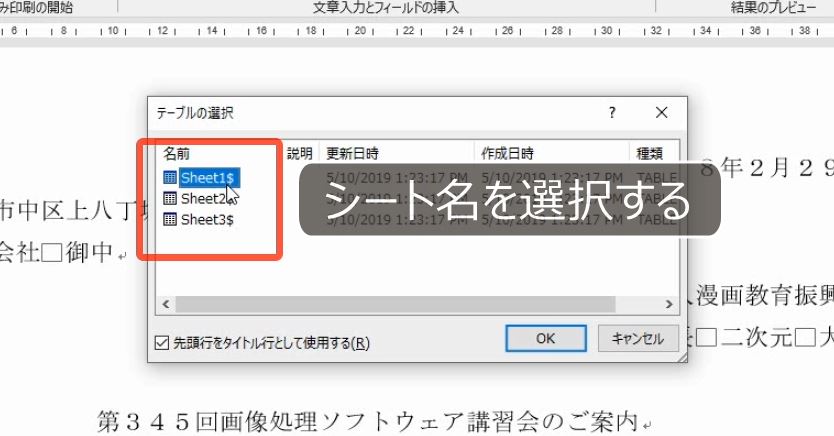
Task: Sort by the 作成日時 column header
Action: tap(507, 154)
